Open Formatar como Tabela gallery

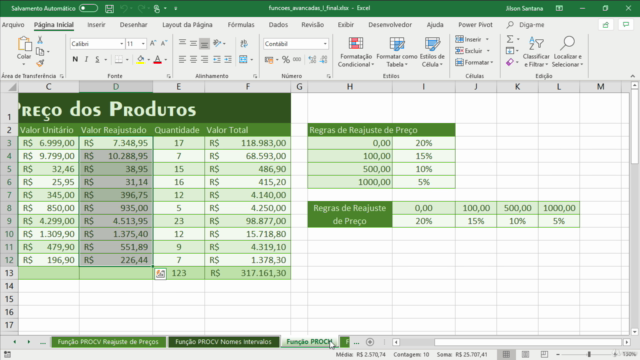(x=397, y=52)
